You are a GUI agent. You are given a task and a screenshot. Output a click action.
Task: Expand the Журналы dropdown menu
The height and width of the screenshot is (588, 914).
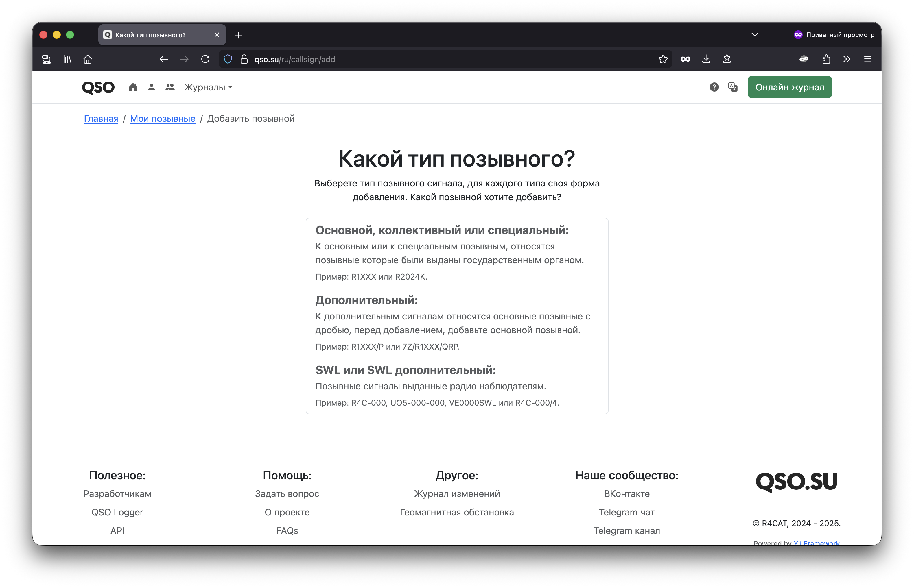(x=208, y=87)
